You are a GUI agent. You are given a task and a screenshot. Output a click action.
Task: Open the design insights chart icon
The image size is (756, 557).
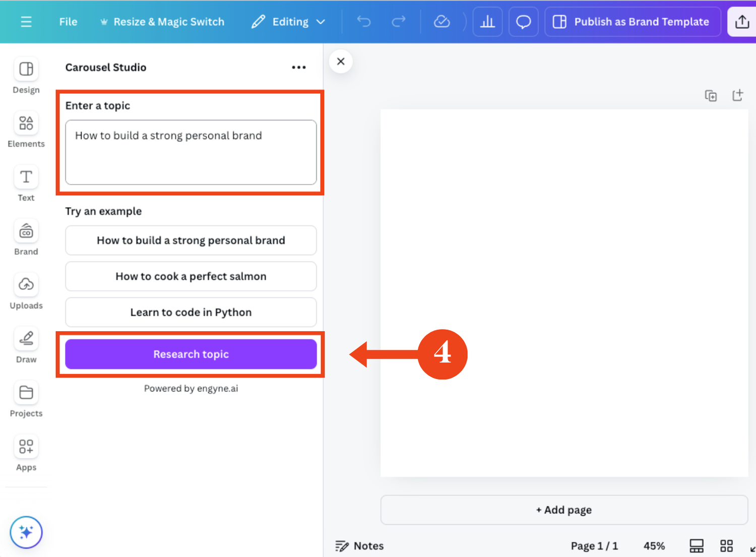(x=487, y=22)
